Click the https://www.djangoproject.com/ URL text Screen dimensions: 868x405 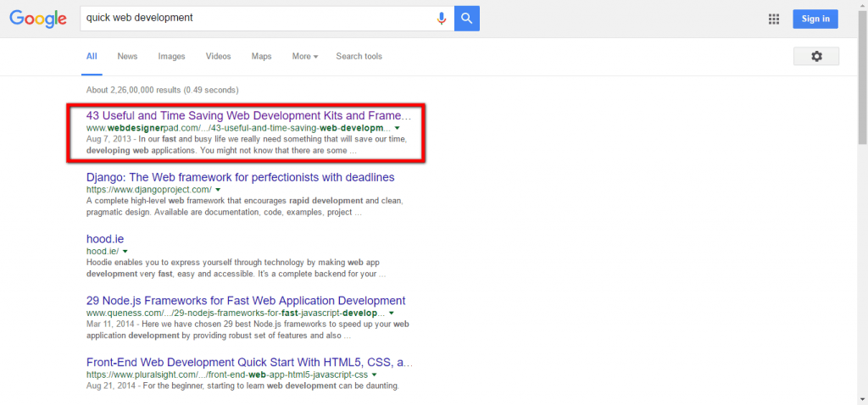click(x=149, y=190)
